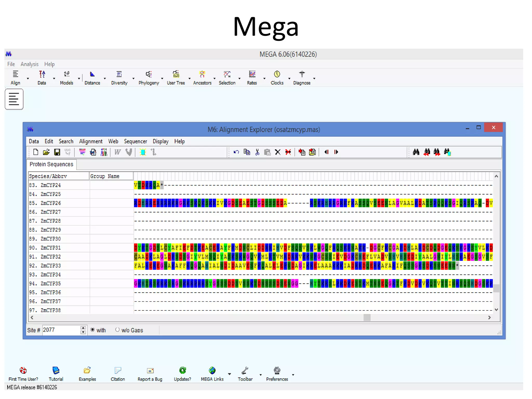The image size is (532, 399).
Task: Delete selection with black X icon
Action: click(x=278, y=152)
